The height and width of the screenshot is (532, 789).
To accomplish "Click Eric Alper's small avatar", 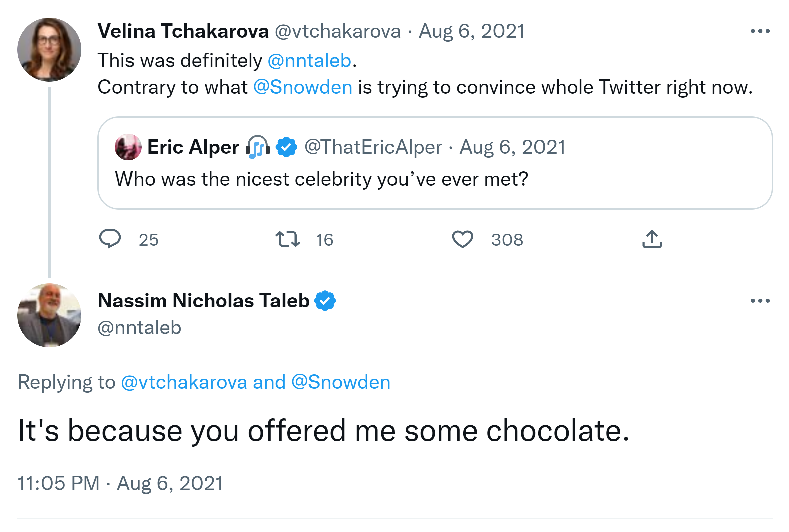I will (128, 147).
